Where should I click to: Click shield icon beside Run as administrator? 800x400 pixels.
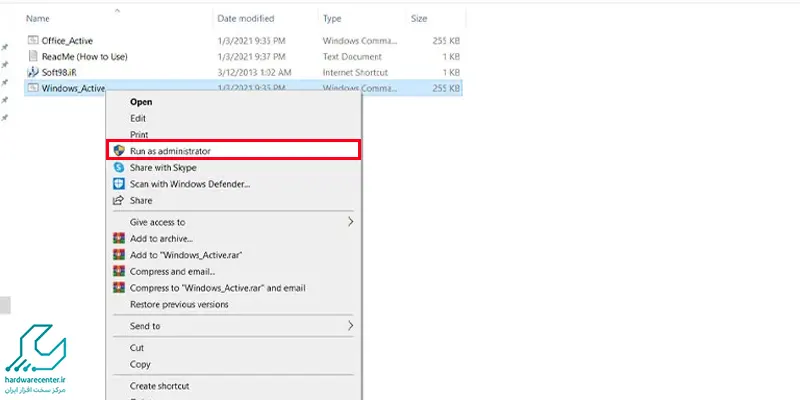click(x=119, y=151)
